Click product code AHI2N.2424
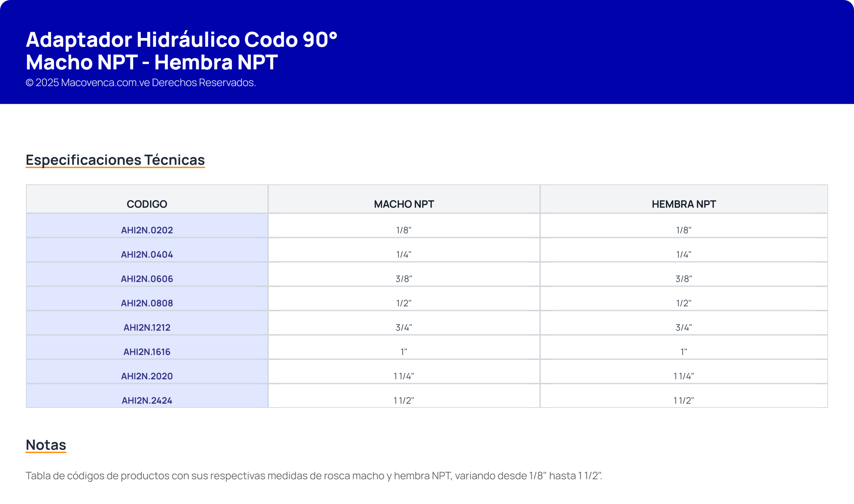The height and width of the screenshot is (504, 854). click(147, 400)
